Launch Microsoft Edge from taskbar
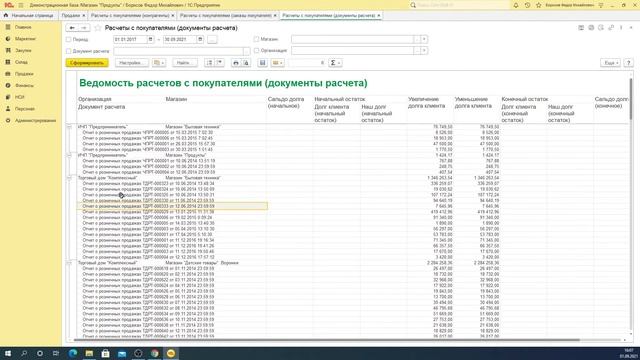This screenshot has height=360, width=640. click(73, 353)
